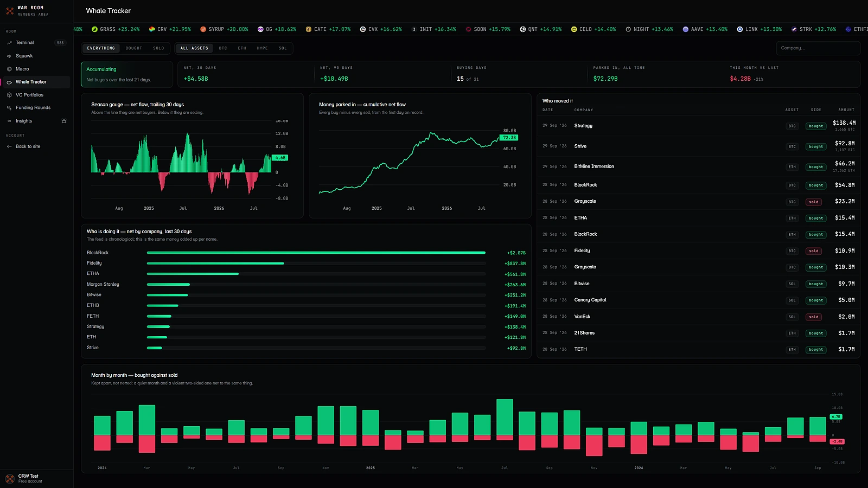Click the AAVE token icon in ticker
Screen dimensions: 868x488
tap(686, 29)
